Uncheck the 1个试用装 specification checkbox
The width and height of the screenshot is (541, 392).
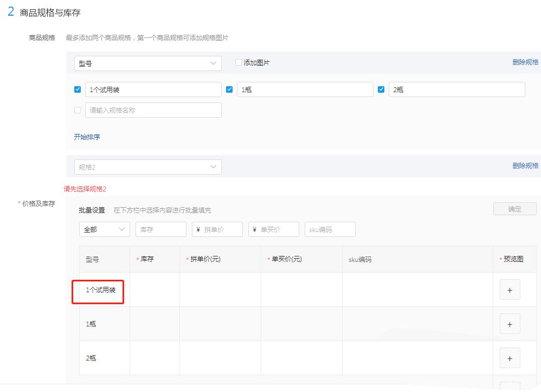78,90
